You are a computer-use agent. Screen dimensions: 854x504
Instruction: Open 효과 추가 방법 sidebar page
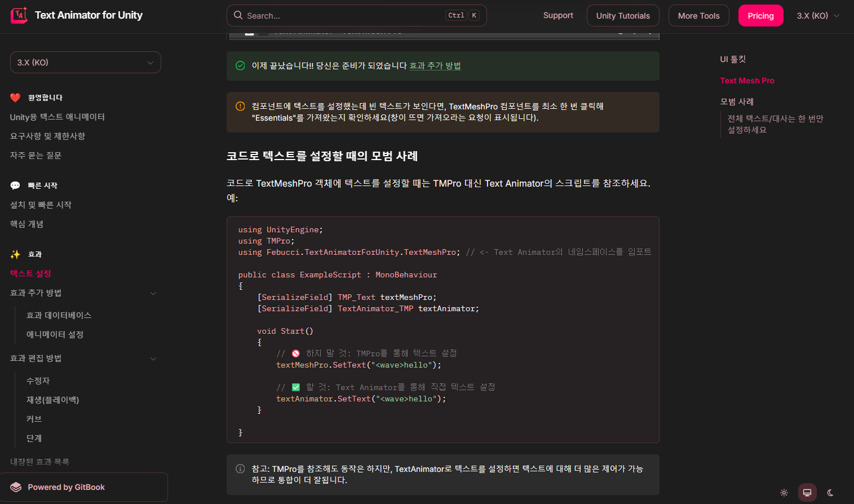(36, 293)
